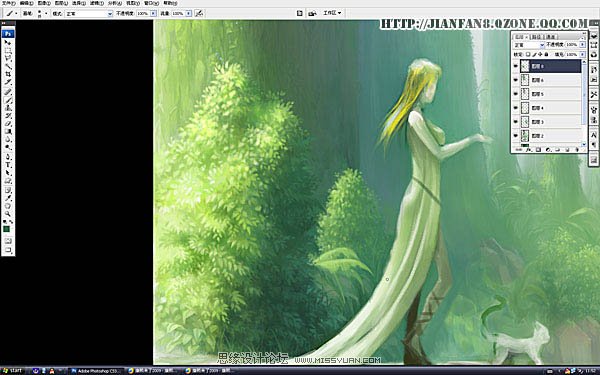Delete layer using trash icon
The width and height of the screenshot is (600, 375).
[577, 150]
